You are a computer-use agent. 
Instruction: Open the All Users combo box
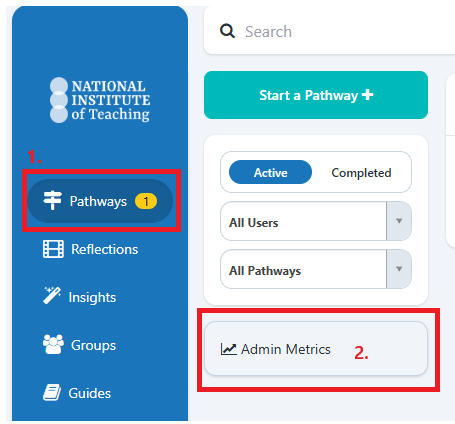pos(316,221)
